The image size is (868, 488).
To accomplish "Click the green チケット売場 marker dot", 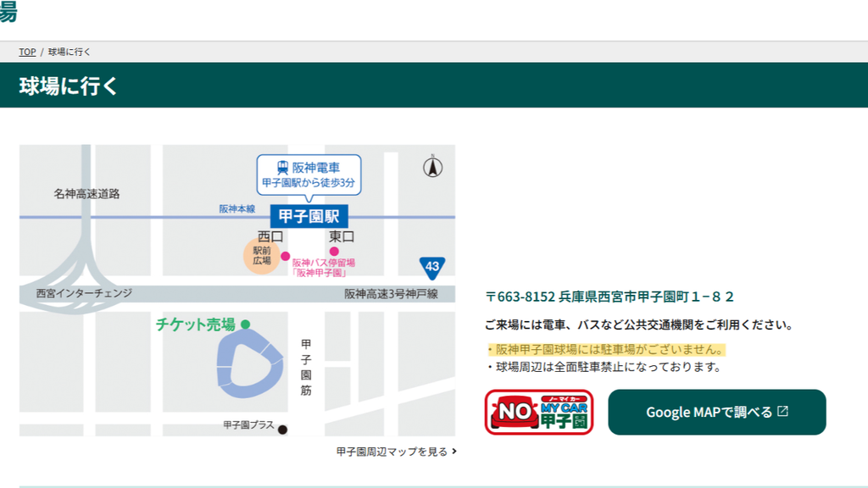I will pyautogui.click(x=246, y=324).
